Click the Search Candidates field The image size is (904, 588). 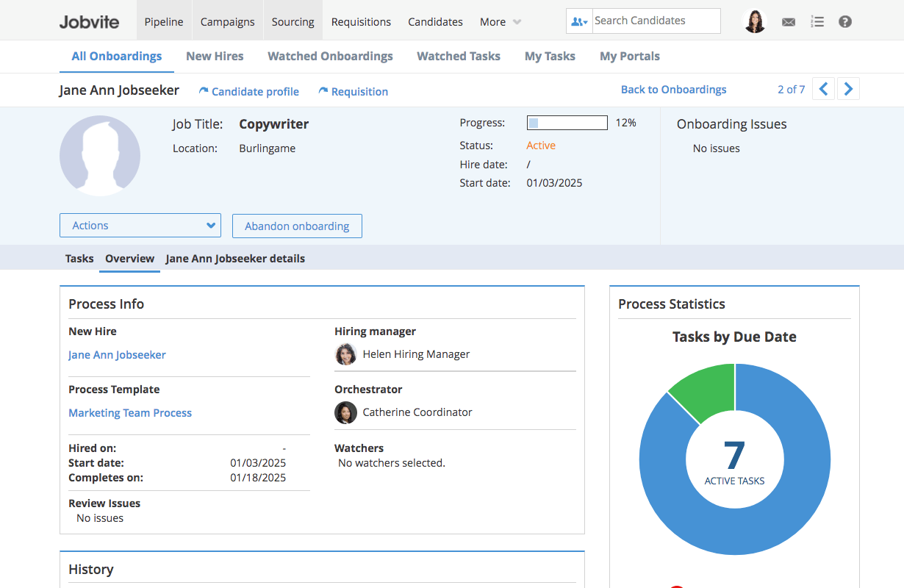point(656,21)
